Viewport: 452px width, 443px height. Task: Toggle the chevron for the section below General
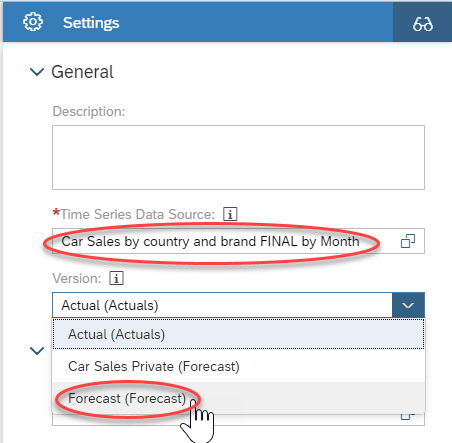pos(37,351)
